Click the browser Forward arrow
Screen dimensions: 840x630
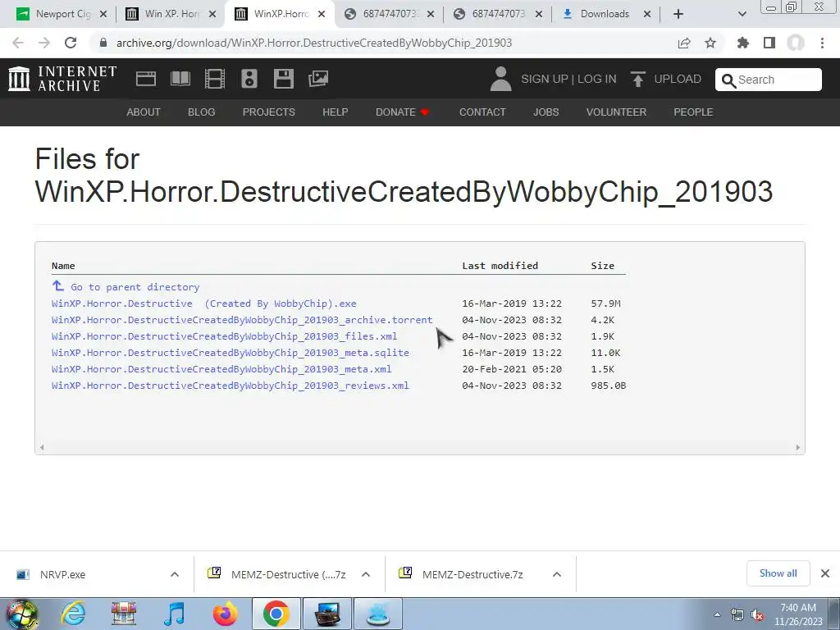pos(44,43)
